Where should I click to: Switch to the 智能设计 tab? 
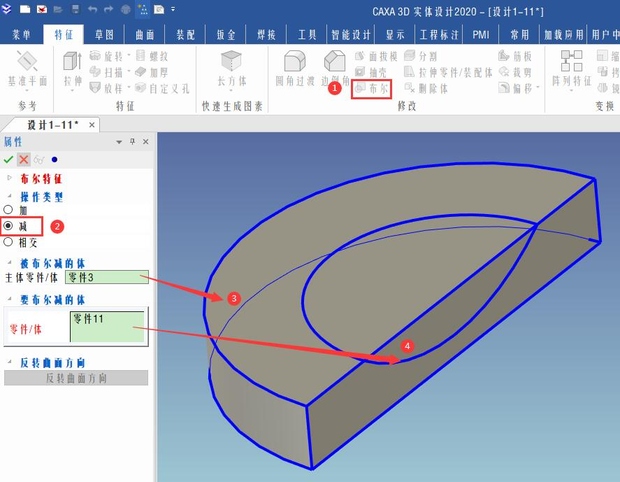pyautogui.click(x=351, y=35)
